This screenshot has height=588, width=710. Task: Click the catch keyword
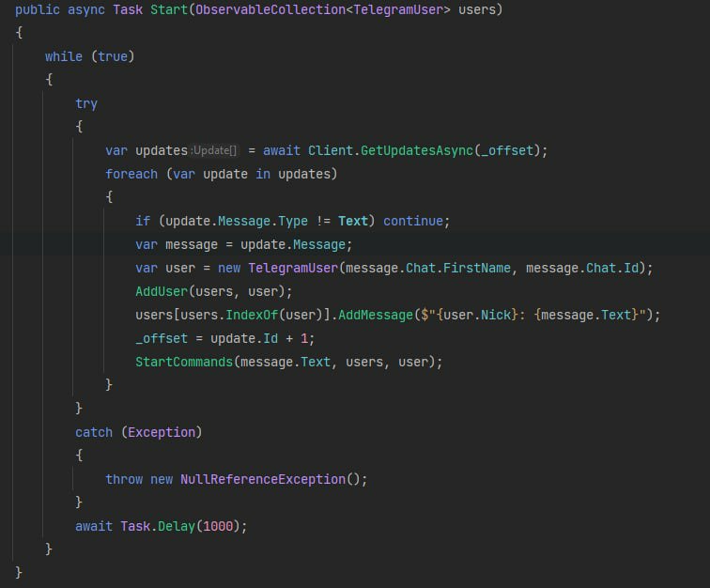click(x=94, y=433)
